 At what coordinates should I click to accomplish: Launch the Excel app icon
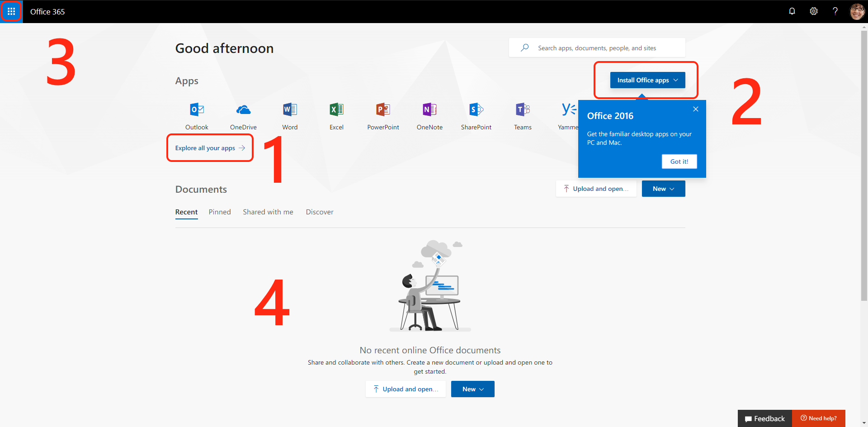pyautogui.click(x=336, y=110)
